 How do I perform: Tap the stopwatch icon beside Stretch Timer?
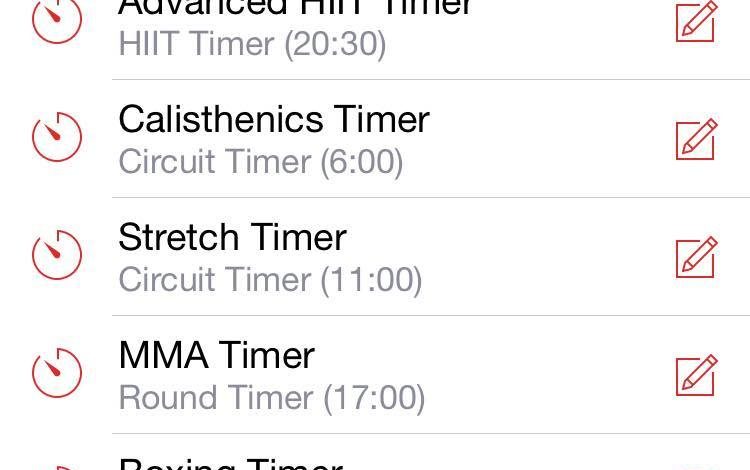(x=57, y=255)
